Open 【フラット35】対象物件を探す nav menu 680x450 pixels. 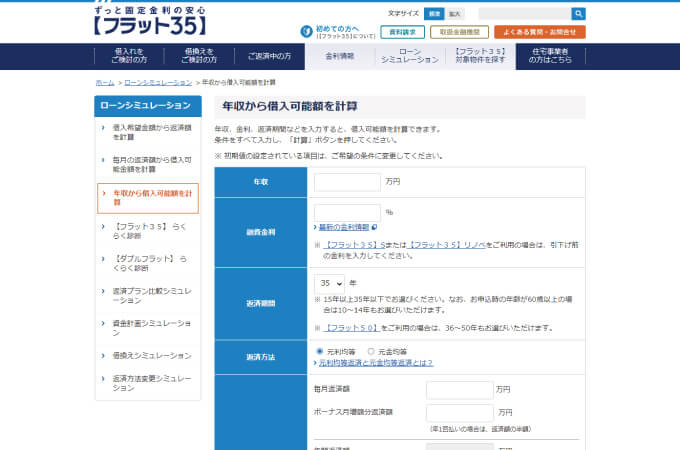click(480, 56)
